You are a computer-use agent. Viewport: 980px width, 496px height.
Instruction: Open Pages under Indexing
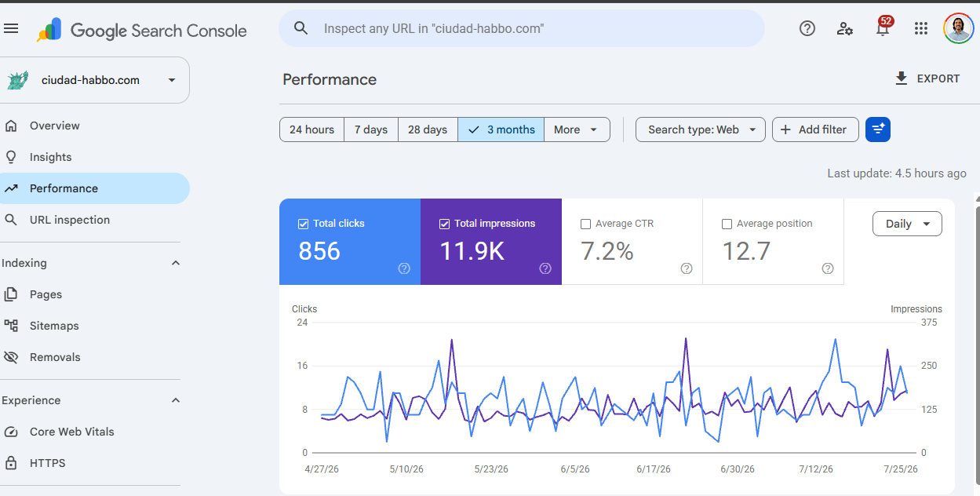[x=95, y=294]
